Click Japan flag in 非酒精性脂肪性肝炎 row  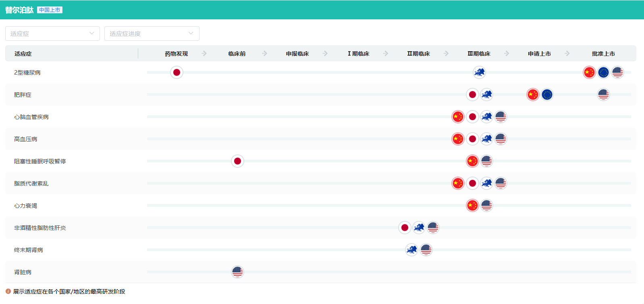pyautogui.click(x=405, y=228)
